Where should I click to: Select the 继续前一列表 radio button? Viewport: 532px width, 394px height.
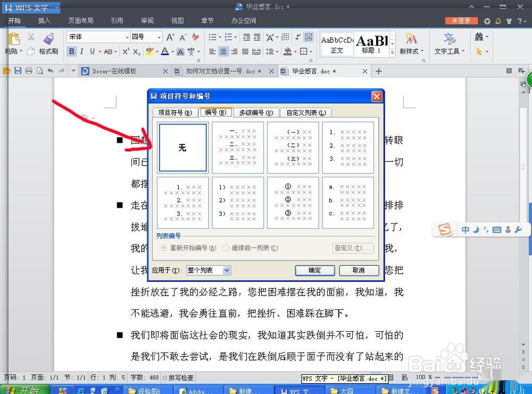tap(226, 248)
